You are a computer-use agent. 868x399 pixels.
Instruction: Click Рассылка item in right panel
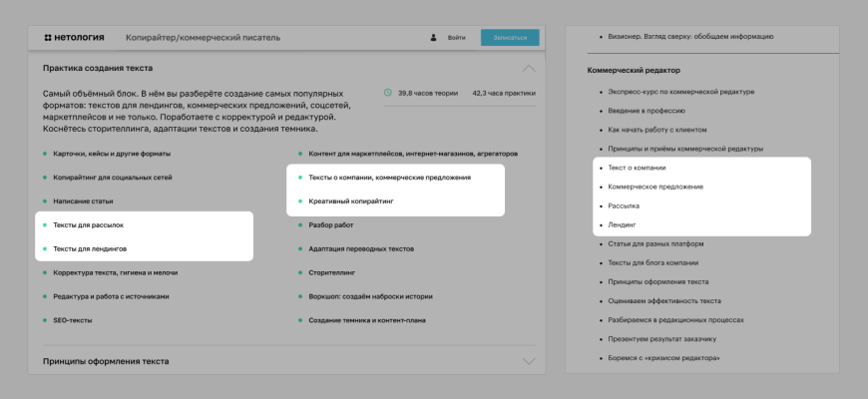pos(624,205)
